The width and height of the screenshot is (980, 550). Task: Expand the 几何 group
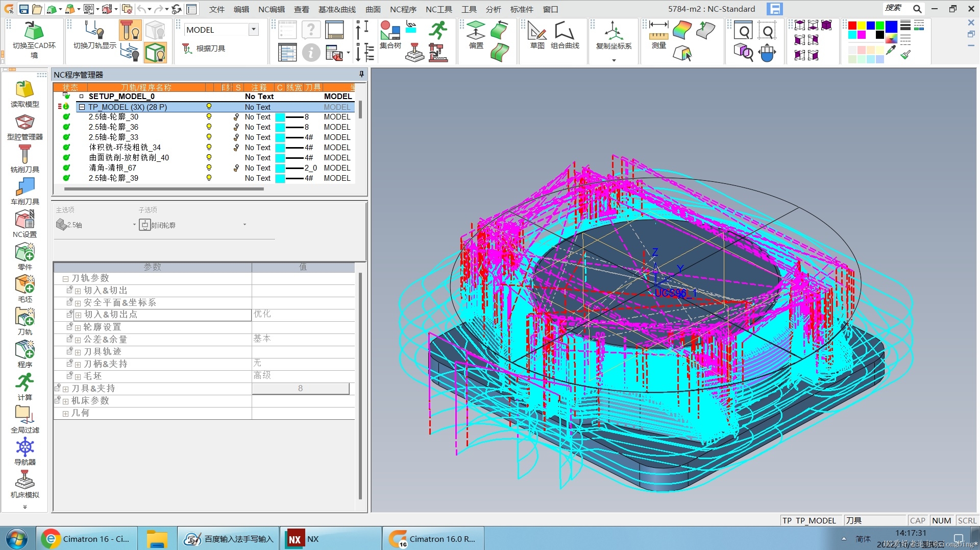click(65, 414)
